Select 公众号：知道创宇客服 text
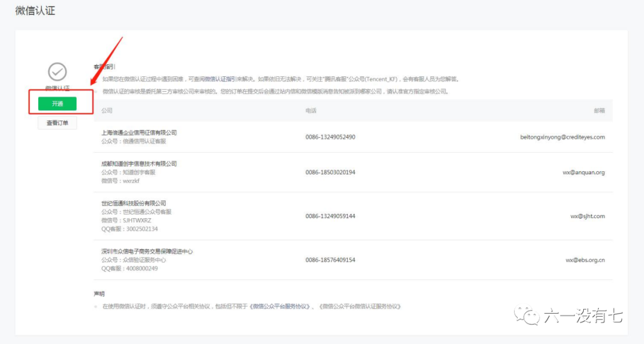Viewport: 644px width, 344px height. [x=128, y=172]
